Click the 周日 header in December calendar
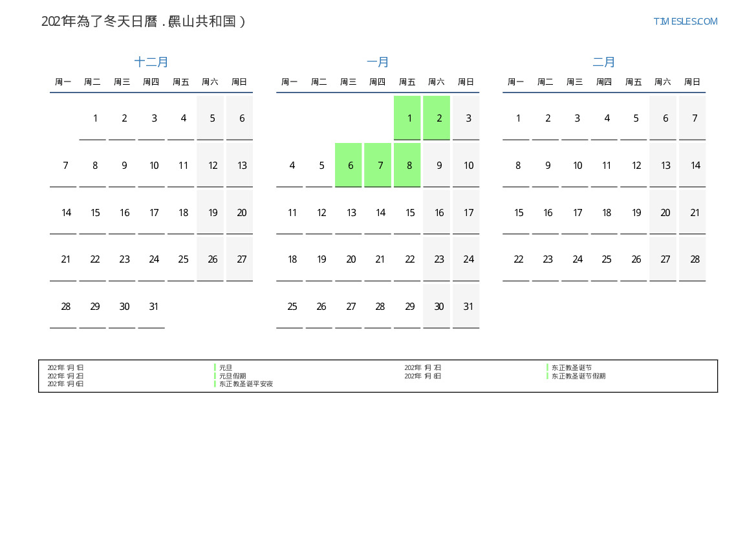Viewport: 756px width, 535px height. click(239, 82)
